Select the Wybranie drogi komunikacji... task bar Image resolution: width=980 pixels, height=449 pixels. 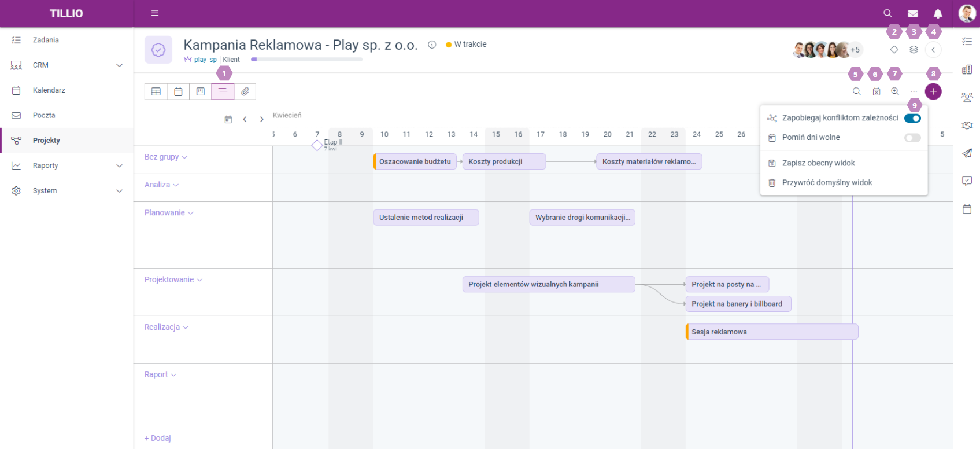582,218
